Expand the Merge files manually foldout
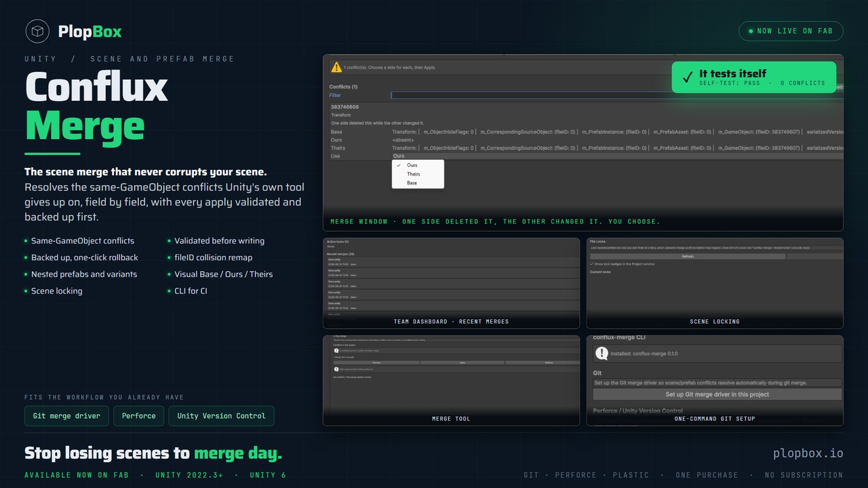The width and height of the screenshot is (868, 488). (x=344, y=357)
